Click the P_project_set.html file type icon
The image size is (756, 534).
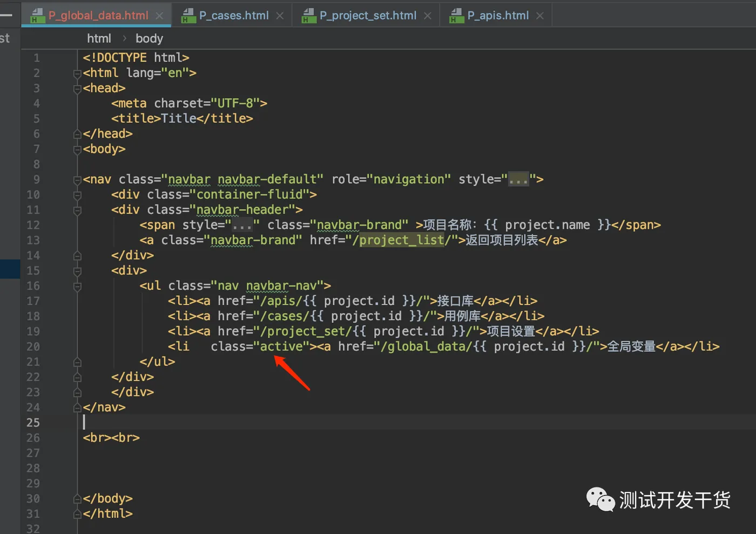click(x=309, y=16)
